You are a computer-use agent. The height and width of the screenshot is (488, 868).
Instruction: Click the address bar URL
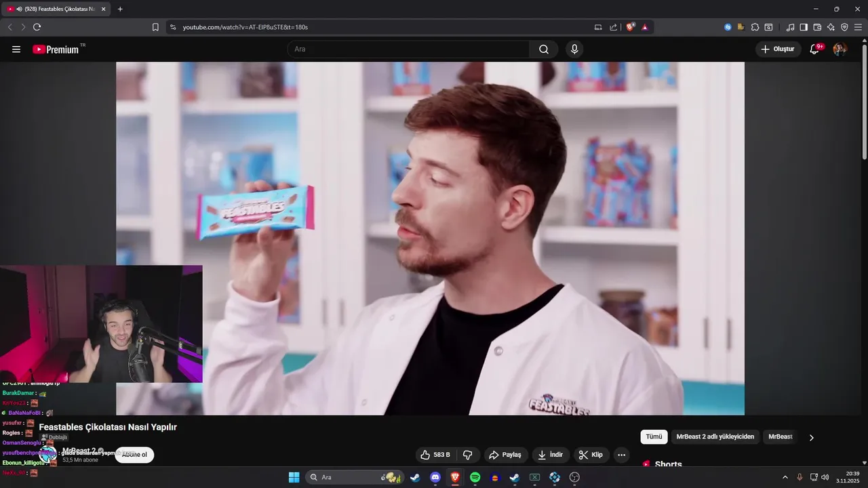245,27
